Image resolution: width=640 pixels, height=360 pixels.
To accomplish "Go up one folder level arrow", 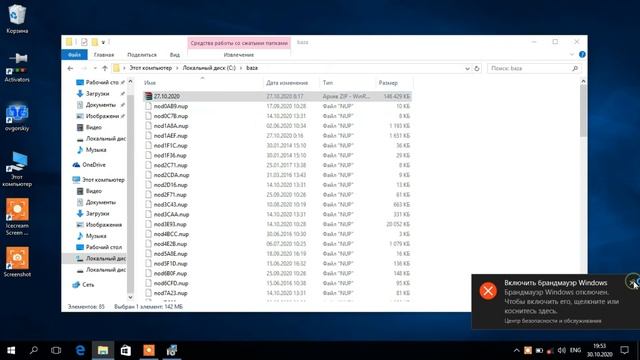I will point(105,68).
